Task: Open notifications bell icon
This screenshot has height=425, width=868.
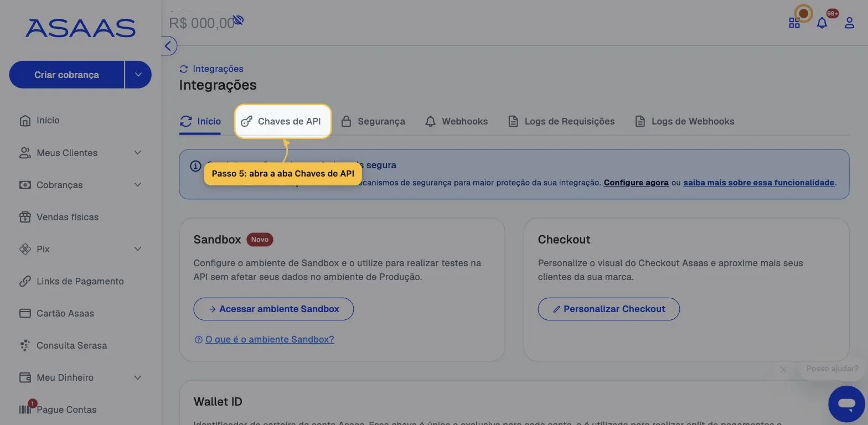Action: [822, 23]
